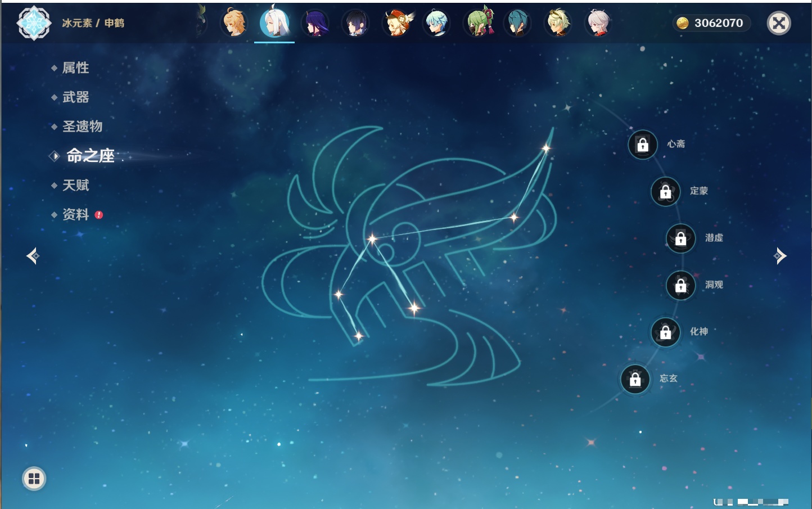Select the light-blue-haired Chongyun avatar
This screenshot has height=509, width=812.
click(x=437, y=23)
